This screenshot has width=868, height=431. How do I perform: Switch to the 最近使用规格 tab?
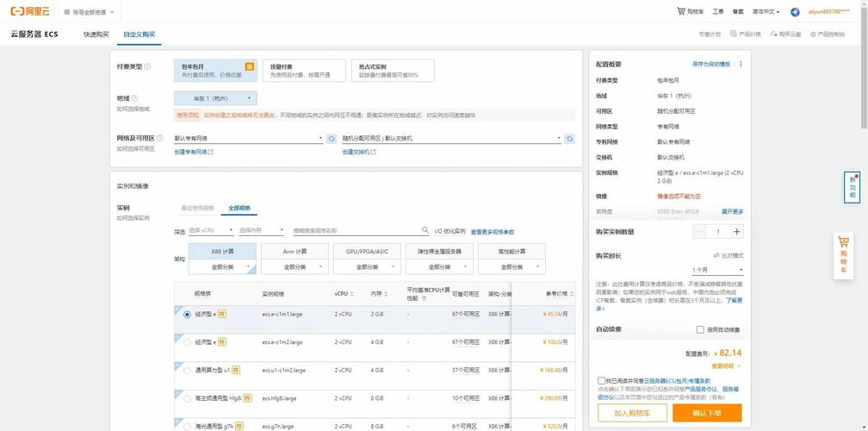point(197,209)
